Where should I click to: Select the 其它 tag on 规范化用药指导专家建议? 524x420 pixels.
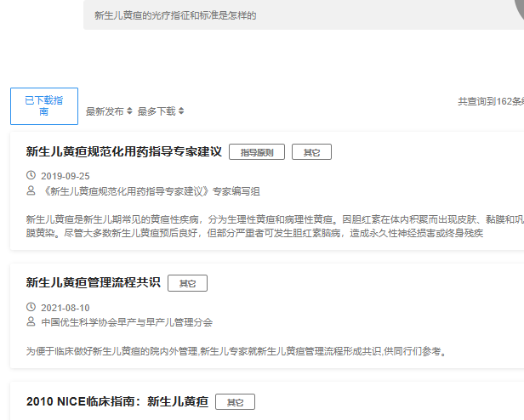pyautogui.click(x=311, y=152)
